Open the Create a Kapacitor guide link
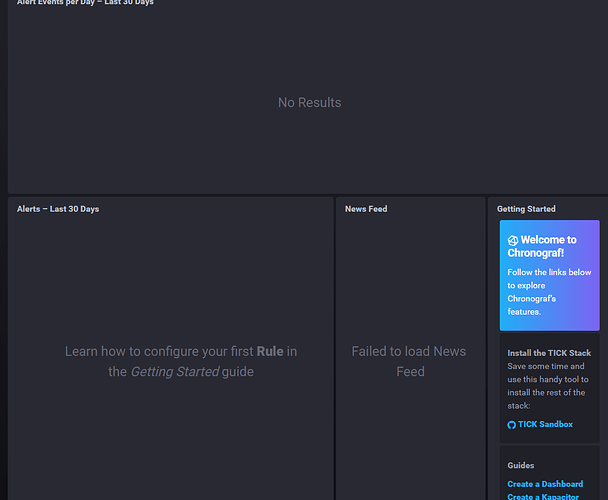608x500 pixels. tap(543, 496)
